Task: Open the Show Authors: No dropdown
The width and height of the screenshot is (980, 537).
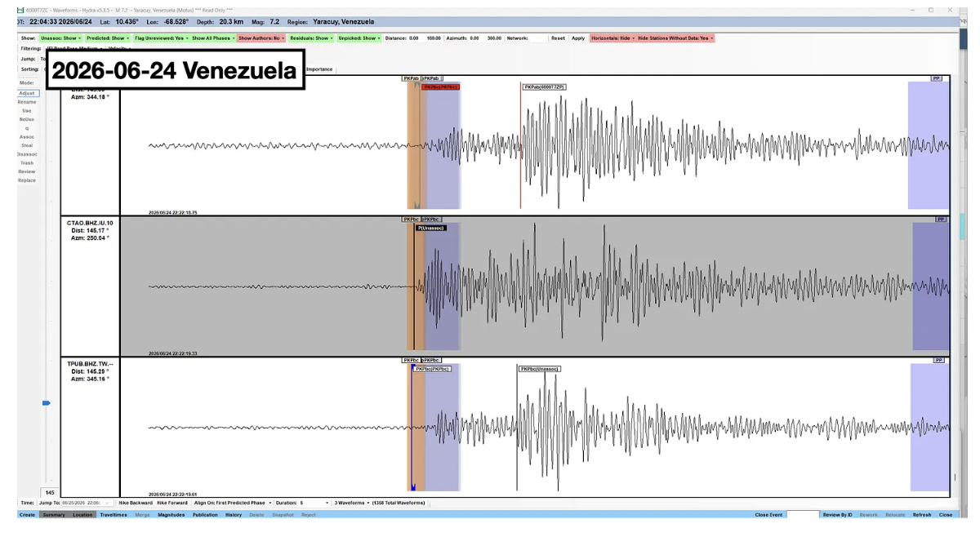Action: click(x=261, y=38)
